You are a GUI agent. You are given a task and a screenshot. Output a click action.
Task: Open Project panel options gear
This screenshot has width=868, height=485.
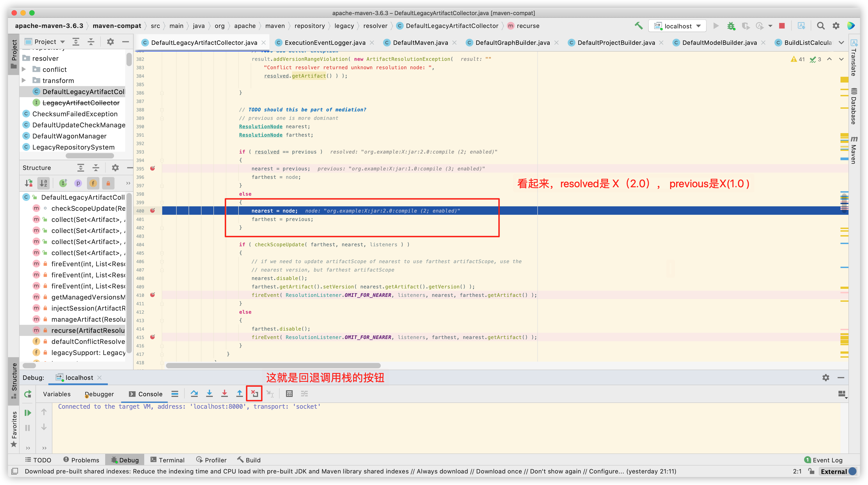[x=110, y=42]
